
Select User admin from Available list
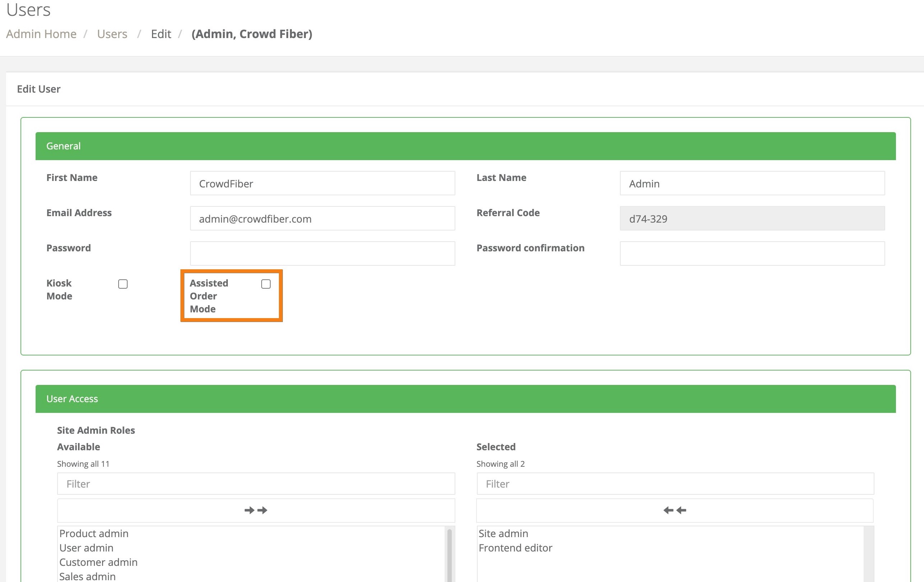click(86, 548)
